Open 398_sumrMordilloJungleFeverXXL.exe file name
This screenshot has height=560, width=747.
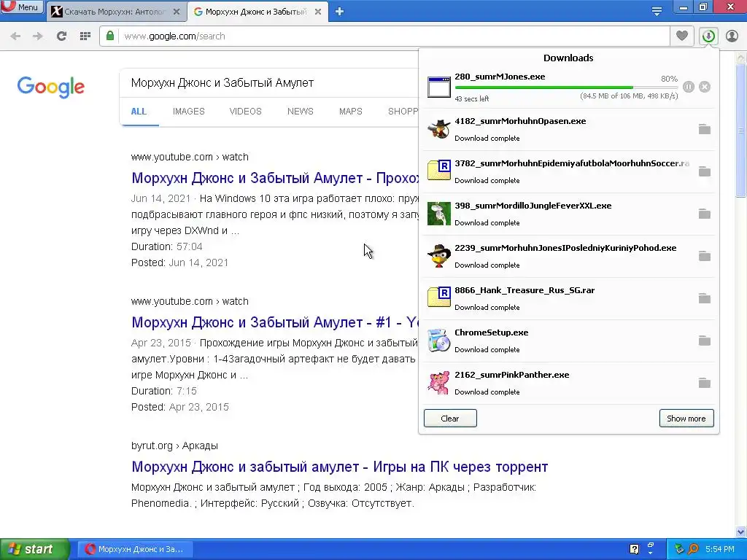[533, 206]
